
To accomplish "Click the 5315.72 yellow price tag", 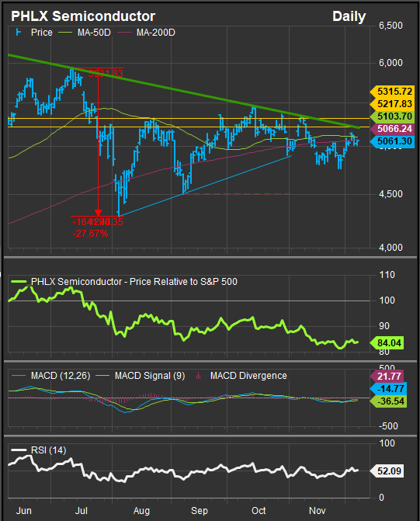I will [x=392, y=92].
